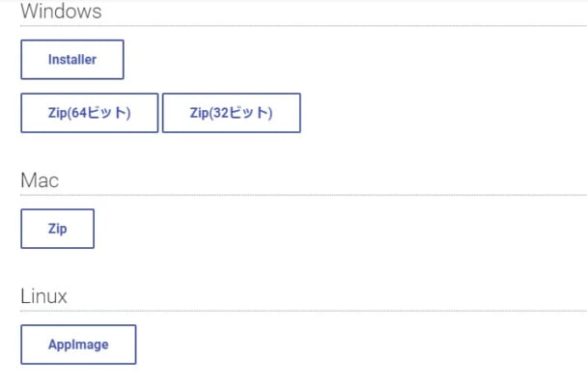The image size is (588, 386).
Task: Click the Windows Installer download button
Action: [72, 60]
